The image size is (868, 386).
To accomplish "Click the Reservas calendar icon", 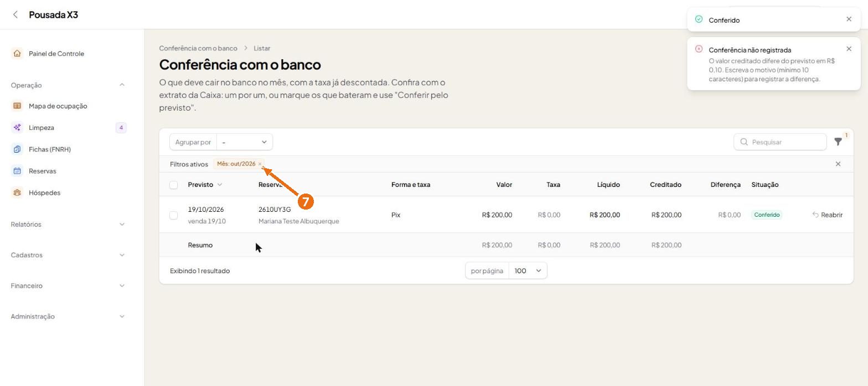I will [17, 171].
